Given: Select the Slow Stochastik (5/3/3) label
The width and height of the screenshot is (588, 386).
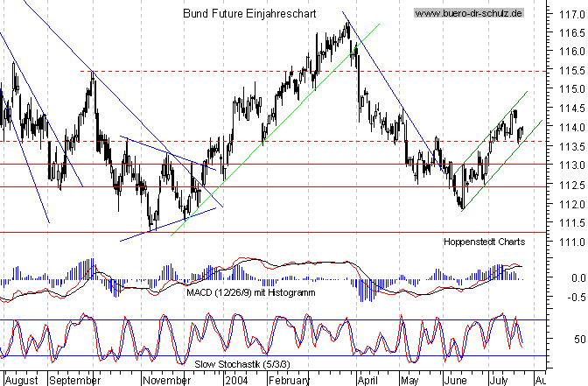Looking at the screenshot, I should pyautogui.click(x=230, y=363).
